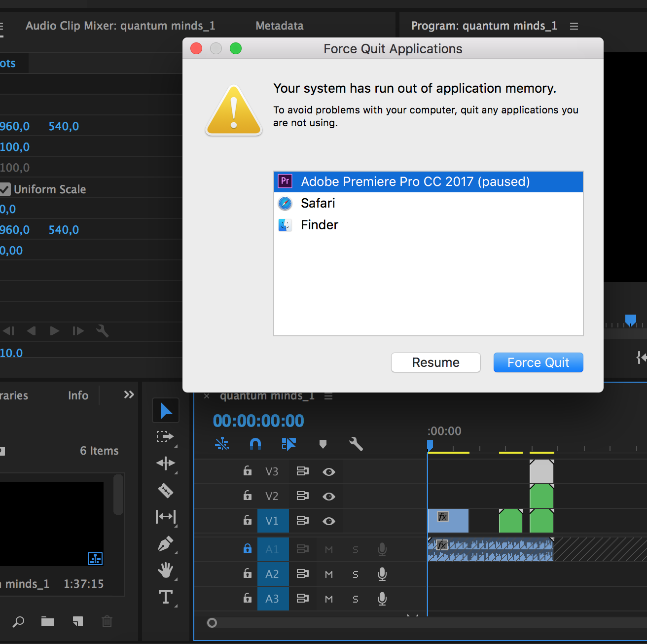Lock the V2 track
This screenshot has height=644, width=647.
[x=248, y=495]
